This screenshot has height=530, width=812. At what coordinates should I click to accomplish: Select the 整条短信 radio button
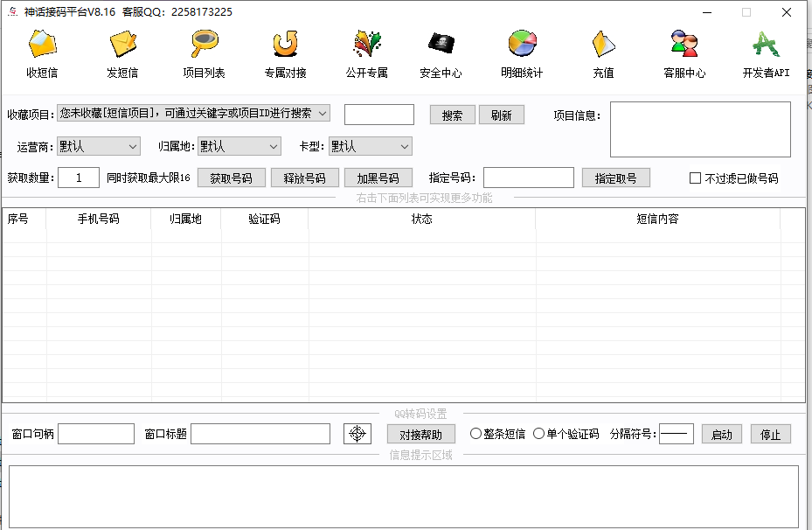click(x=476, y=434)
